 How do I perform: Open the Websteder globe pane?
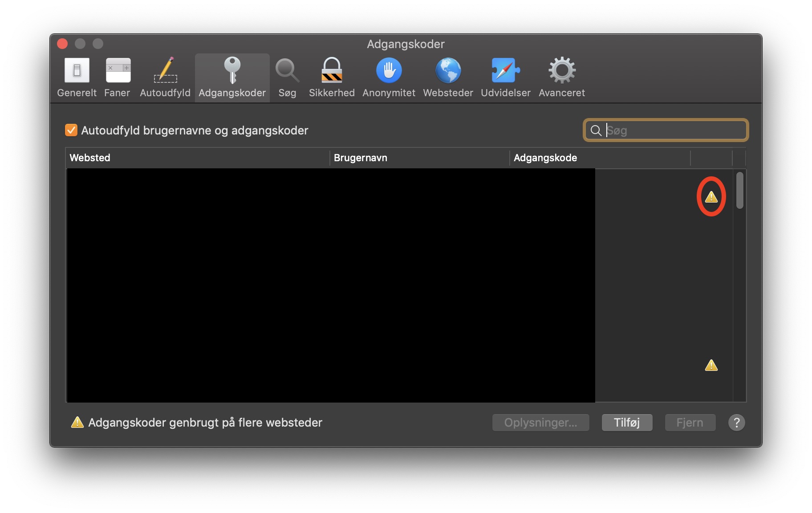(x=448, y=78)
